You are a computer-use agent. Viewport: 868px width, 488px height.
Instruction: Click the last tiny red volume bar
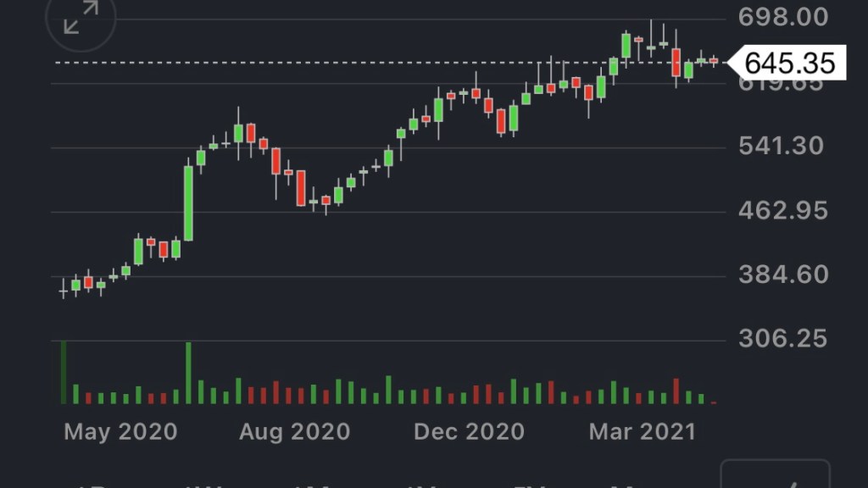click(x=714, y=402)
